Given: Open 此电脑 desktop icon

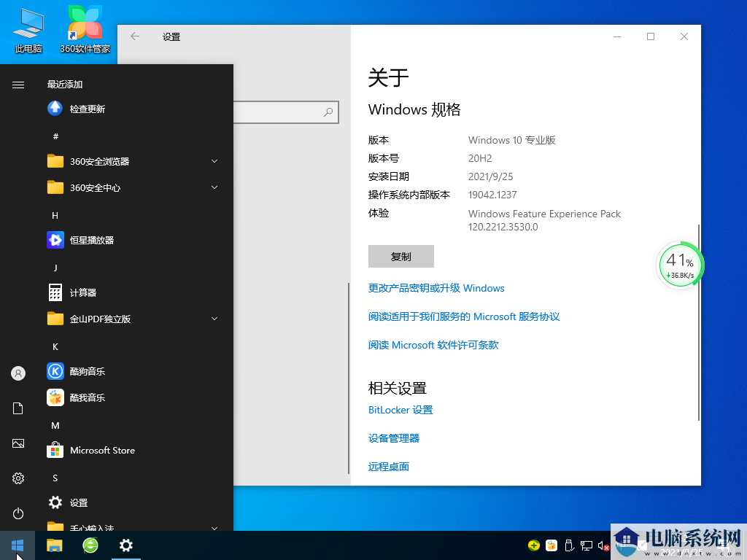Looking at the screenshot, I should pos(28,30).
